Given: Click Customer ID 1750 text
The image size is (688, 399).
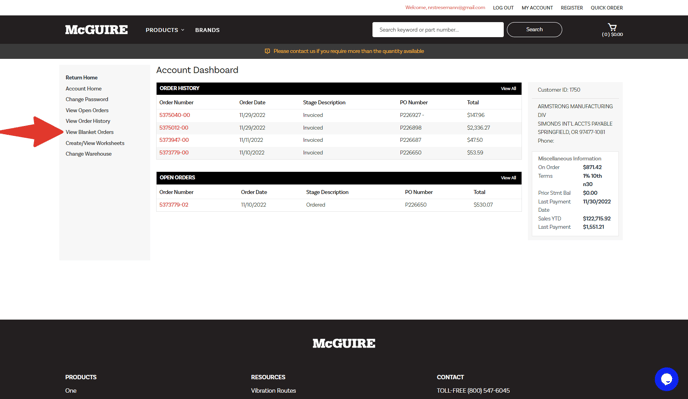Looking at the screenshot, I should pos(559,90).
